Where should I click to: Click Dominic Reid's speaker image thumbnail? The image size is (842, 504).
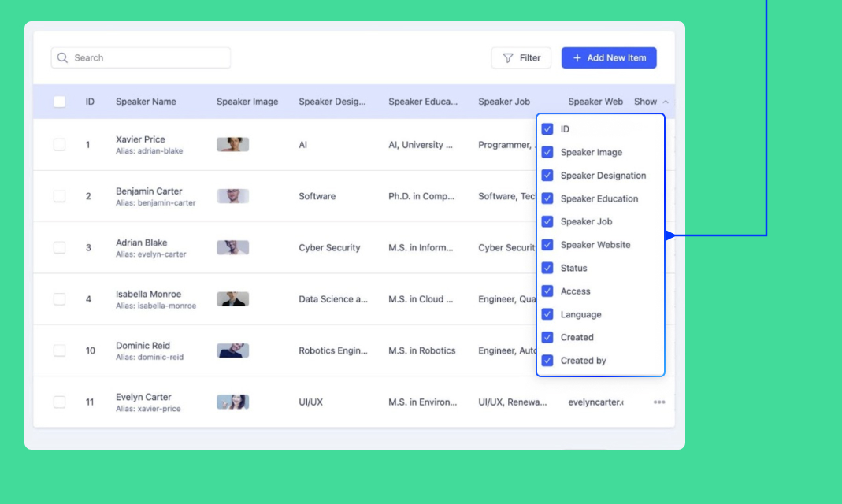tap(232, 350)
